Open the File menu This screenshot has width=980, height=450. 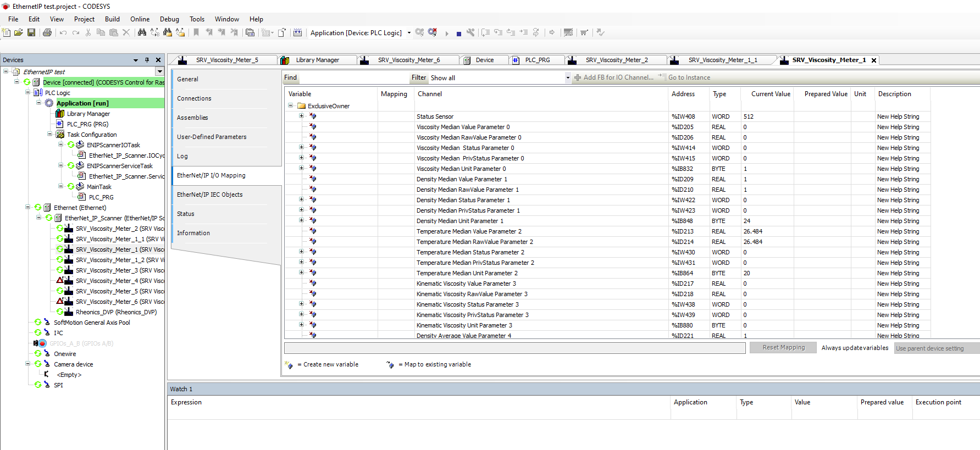(13, 19)
